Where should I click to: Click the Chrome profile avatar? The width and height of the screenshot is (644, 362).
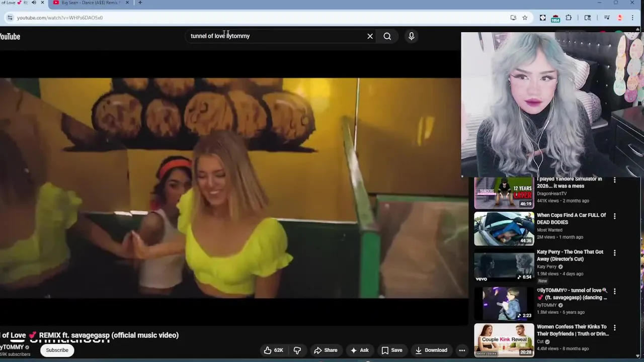620,18
